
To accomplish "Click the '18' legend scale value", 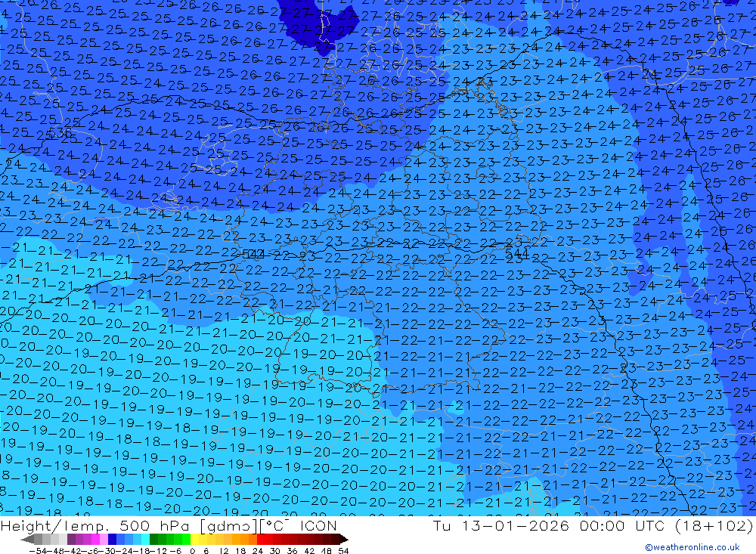I will 240,551.
